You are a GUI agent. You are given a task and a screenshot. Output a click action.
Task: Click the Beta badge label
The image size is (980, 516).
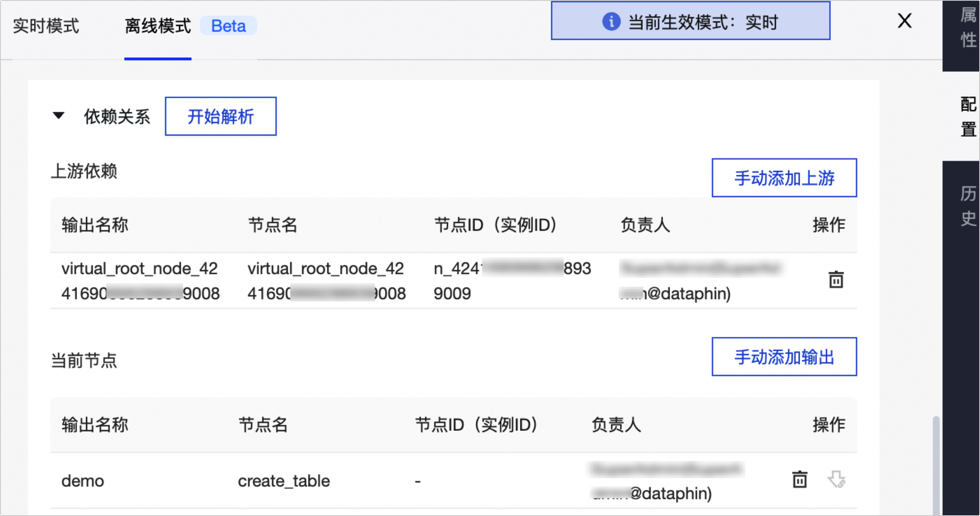click(228, 26)
